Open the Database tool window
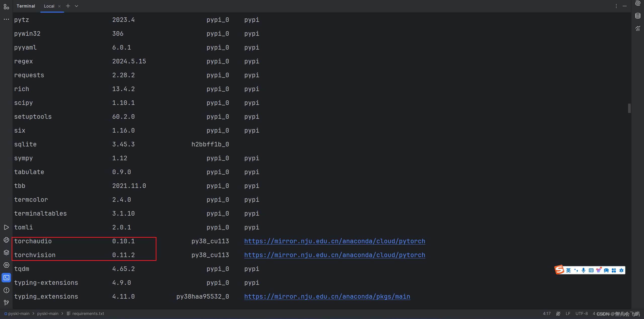Screen dimensions: 644x319 [x=637, y=16]
